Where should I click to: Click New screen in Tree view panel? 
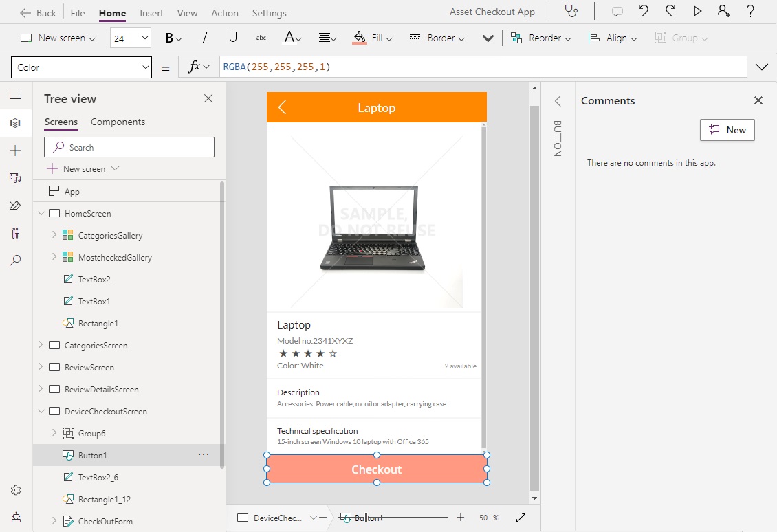click(x=83, y=168)
